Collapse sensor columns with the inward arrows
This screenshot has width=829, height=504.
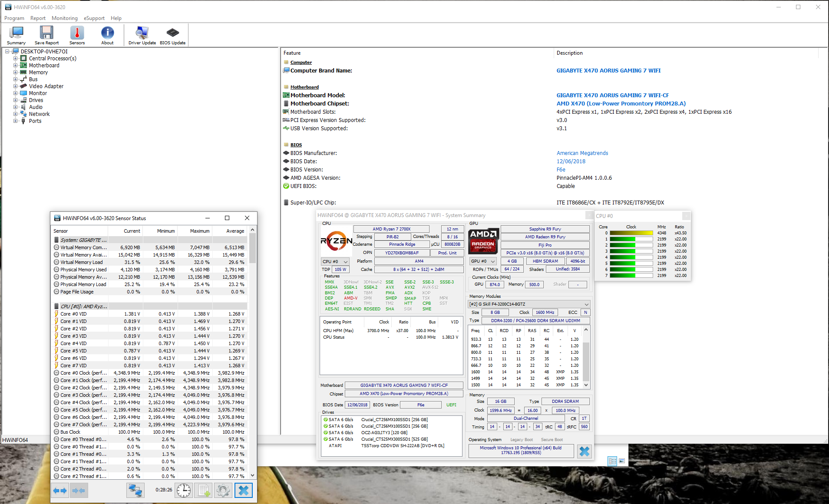coord(79,491)
